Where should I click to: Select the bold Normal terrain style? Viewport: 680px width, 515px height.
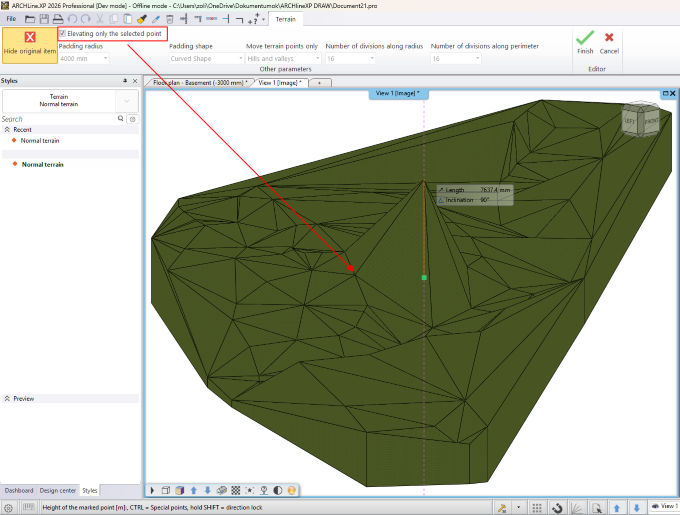tap(42, 164)
